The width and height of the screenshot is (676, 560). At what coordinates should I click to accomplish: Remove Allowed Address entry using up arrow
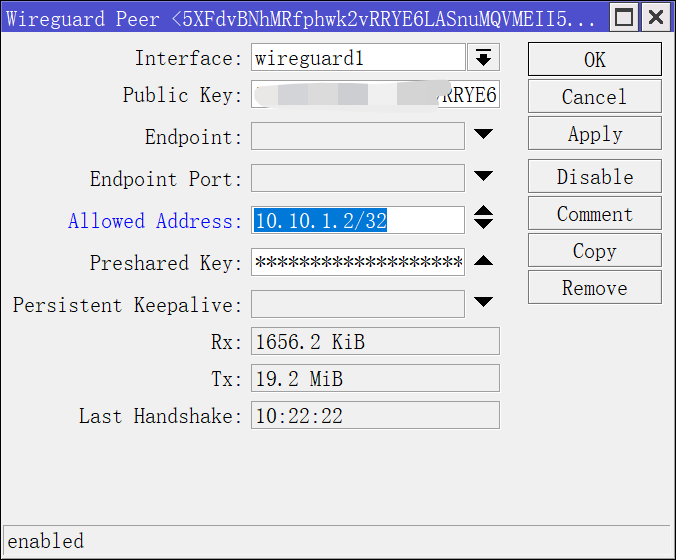[484, 212]
